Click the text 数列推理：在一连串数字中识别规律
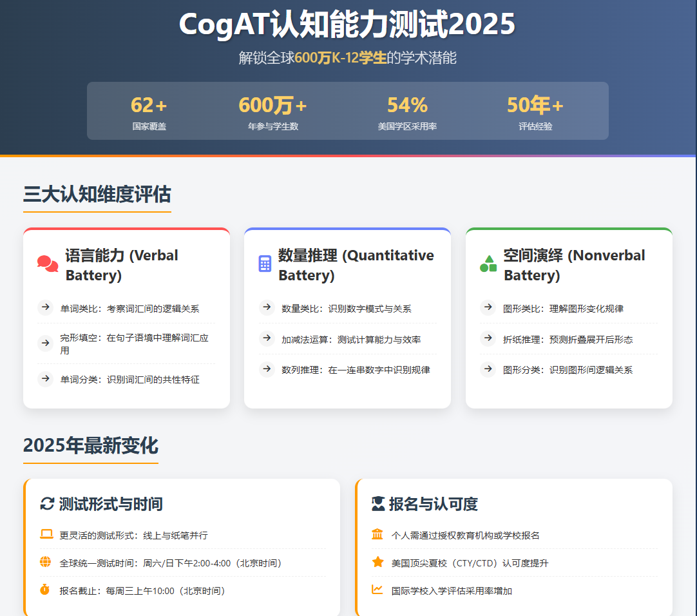 click(356, 370)
